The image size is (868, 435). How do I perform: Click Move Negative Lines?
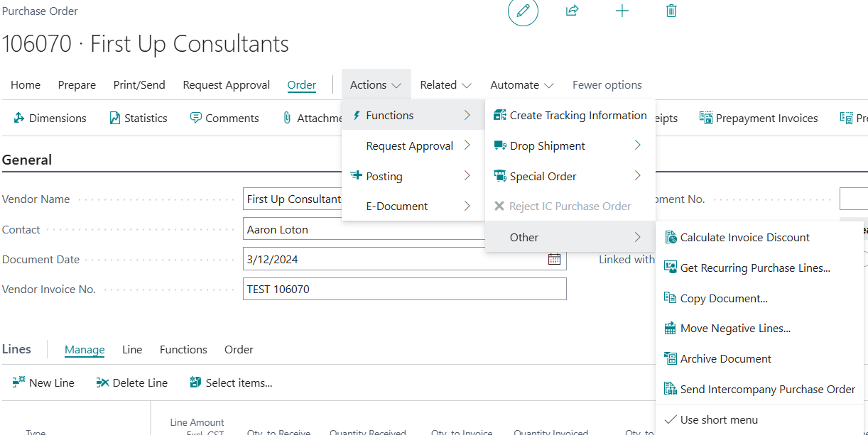(759, 329)
